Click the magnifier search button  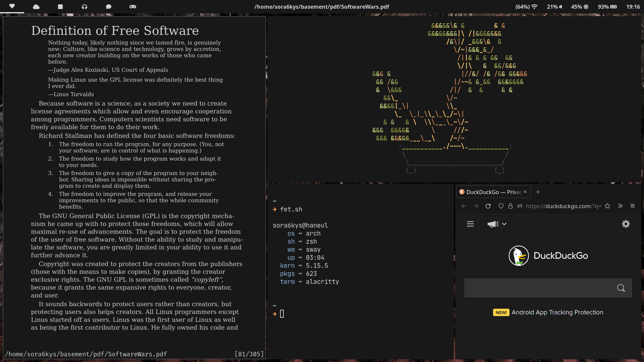[x=621, y=288]
